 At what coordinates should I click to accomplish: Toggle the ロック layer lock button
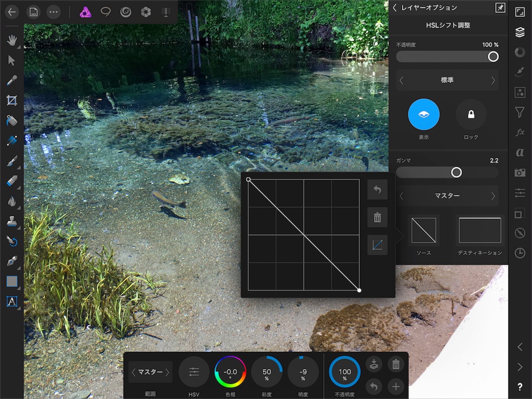tap(471, 115)
